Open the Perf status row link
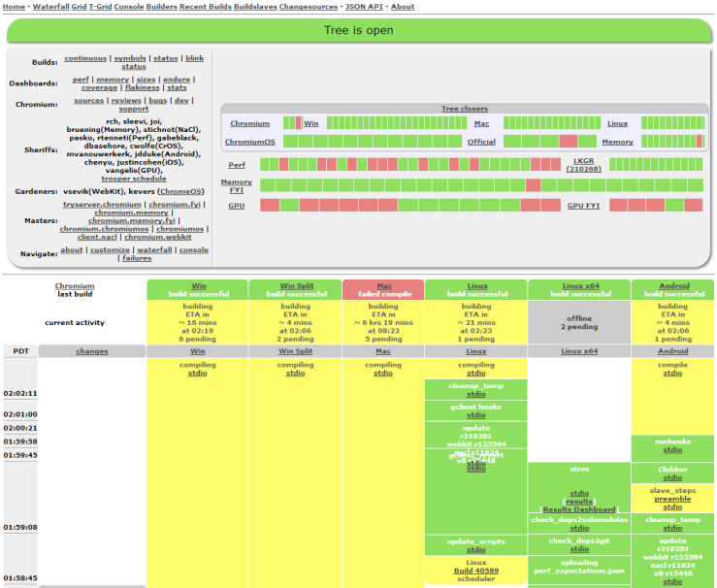 [237, 165]
